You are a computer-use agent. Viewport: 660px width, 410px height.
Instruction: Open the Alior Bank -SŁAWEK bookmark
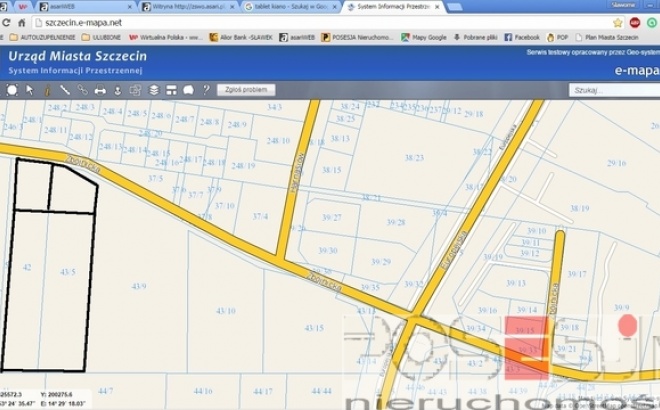pyautogui.click(x=241, y=37)
